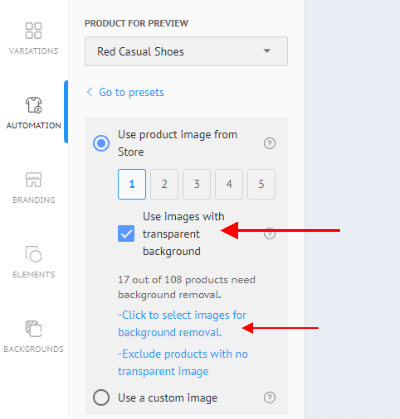The width and height of the screenshot is (400, 419).
Task: Select the Automation shirt icon
Action: tap(34, 105)
